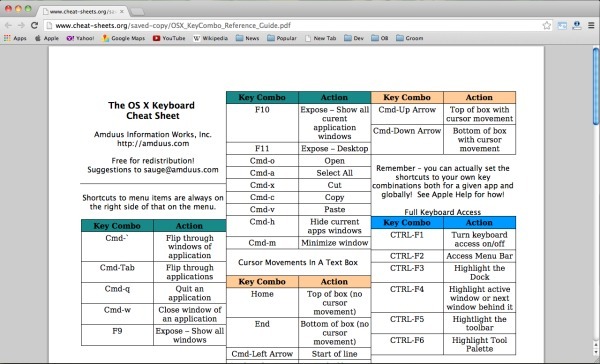Open the Wikipedia bookmark

210,38
